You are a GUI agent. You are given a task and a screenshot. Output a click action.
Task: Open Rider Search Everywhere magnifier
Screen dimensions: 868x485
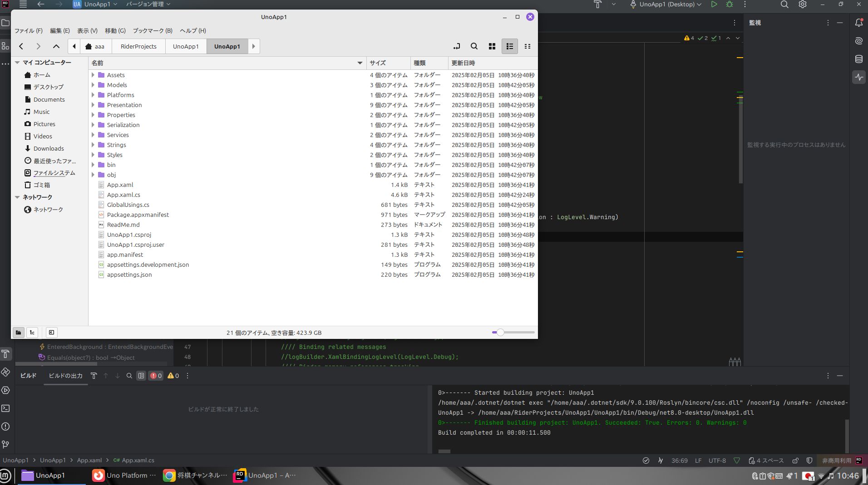pos(784,4)
